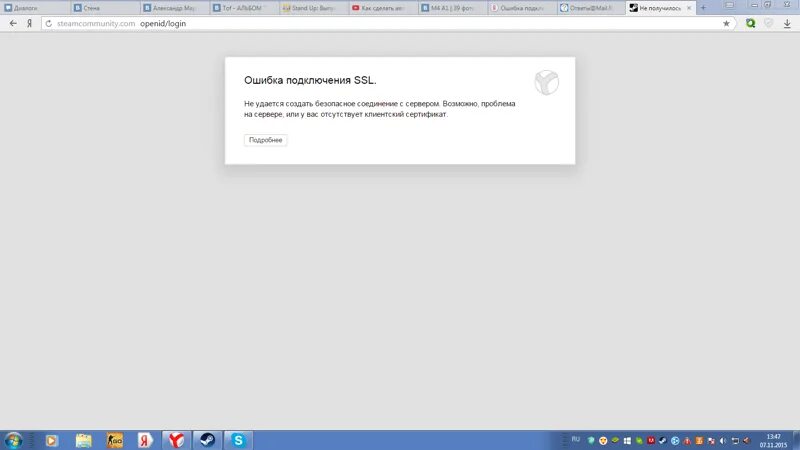Screen dimensions: 800x450
Task: Open Steam from the taskbar
Action: click(205, 440)
